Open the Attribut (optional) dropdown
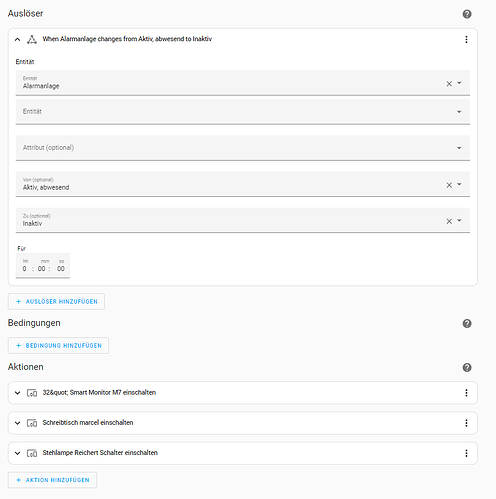The height and width of the screenshot is (499, 496). tap(243, 148)
